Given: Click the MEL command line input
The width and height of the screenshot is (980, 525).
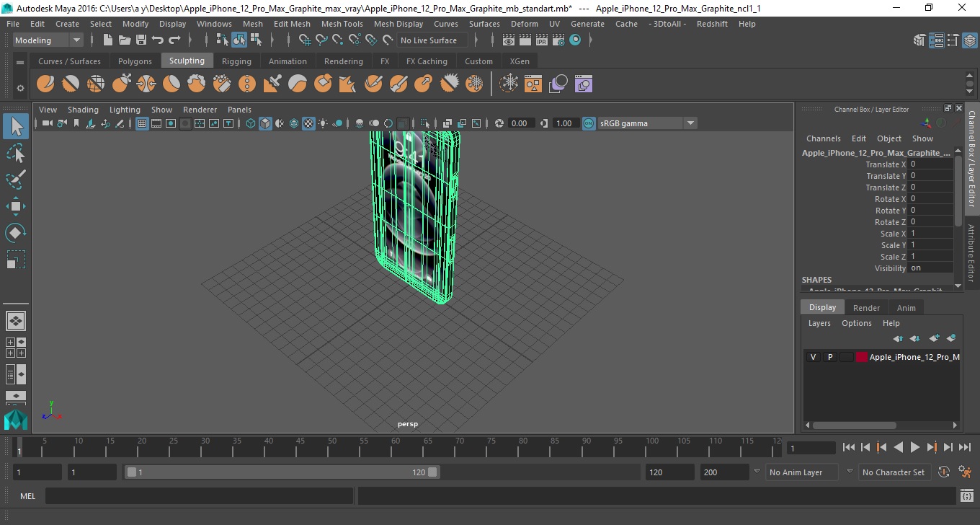Looking at the screenshot, I should pyautogui.click(x=199, y=496).
